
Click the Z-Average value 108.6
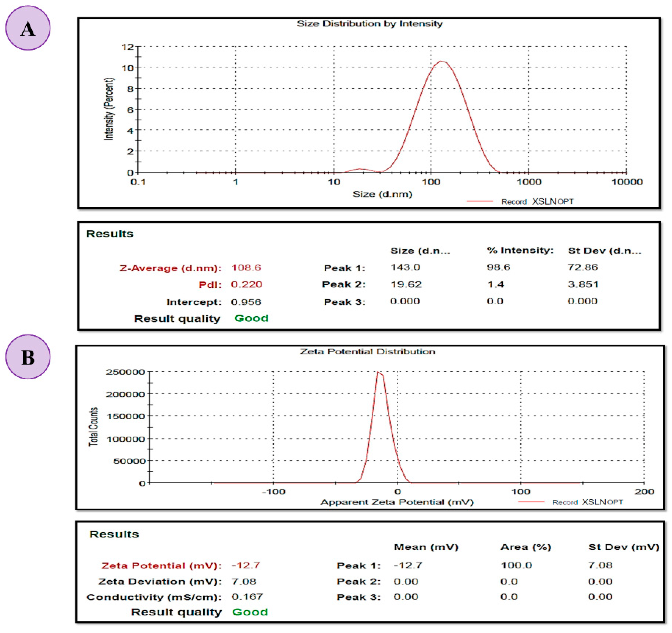246,268
